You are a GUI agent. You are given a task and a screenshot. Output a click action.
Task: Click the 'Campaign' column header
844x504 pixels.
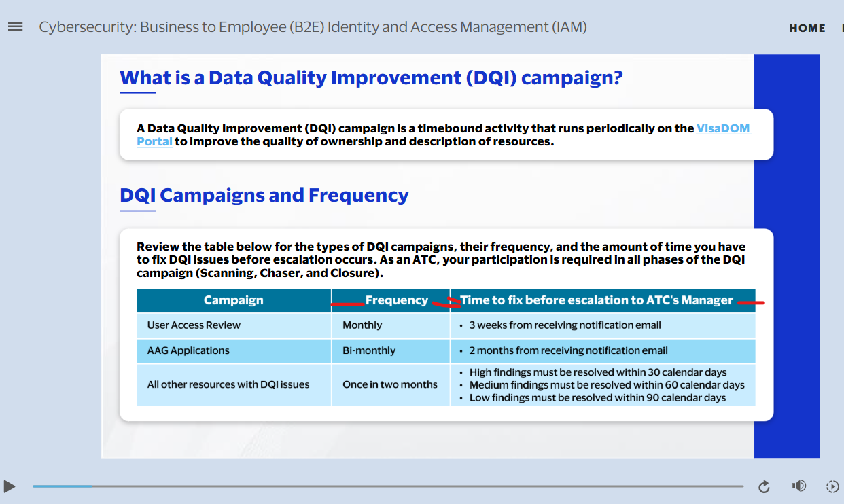click(234, 300)
